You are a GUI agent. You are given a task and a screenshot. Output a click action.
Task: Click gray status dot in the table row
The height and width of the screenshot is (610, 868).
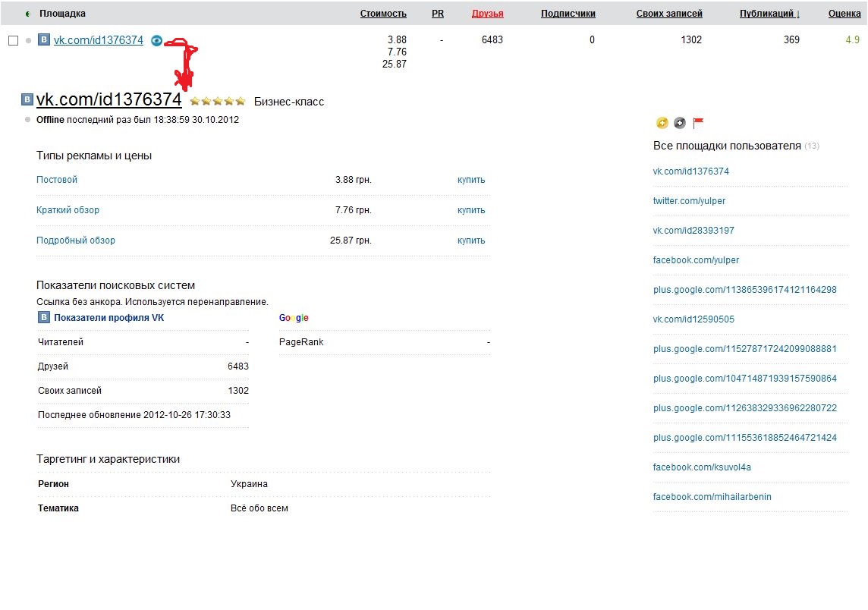pyautogui.click(x=28, y=40)
